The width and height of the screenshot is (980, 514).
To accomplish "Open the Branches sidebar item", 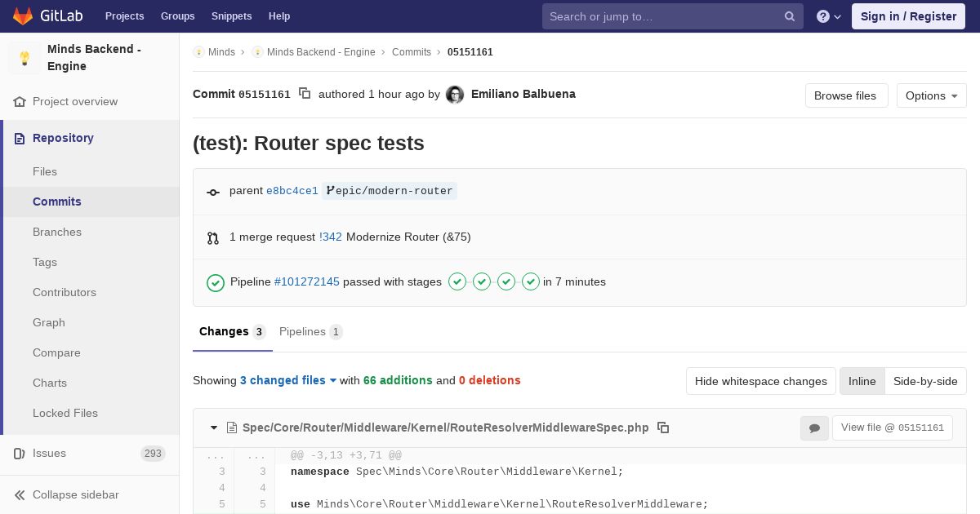I will 57,232.
